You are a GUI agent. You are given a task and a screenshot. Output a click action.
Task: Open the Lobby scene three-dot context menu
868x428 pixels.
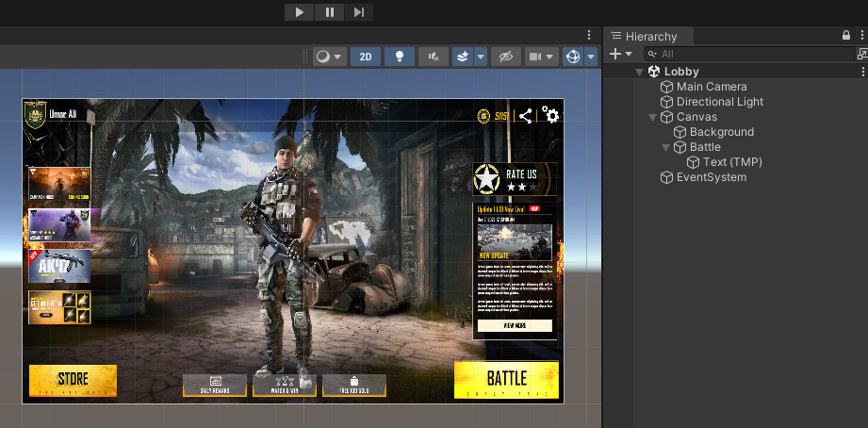coord(862,72)
